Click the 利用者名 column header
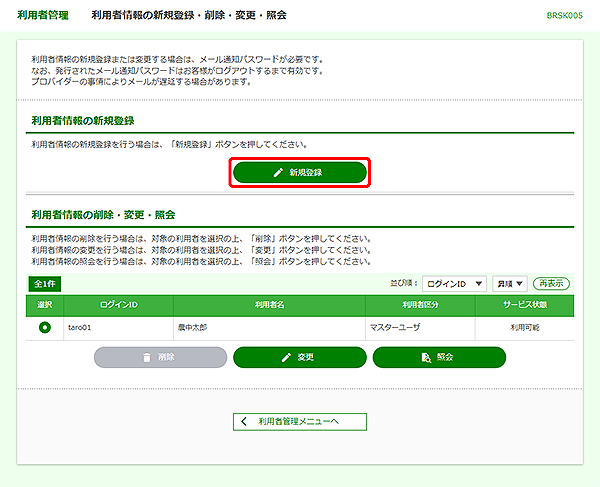 coord(269,305)
